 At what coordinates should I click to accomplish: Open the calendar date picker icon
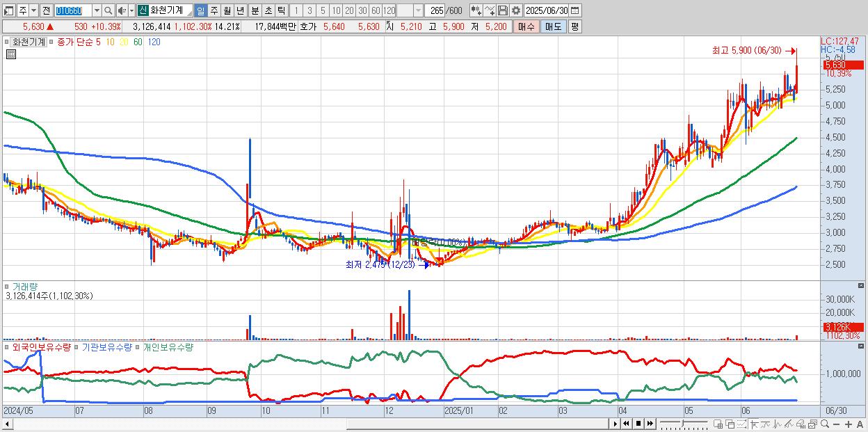tap(574, 10)
